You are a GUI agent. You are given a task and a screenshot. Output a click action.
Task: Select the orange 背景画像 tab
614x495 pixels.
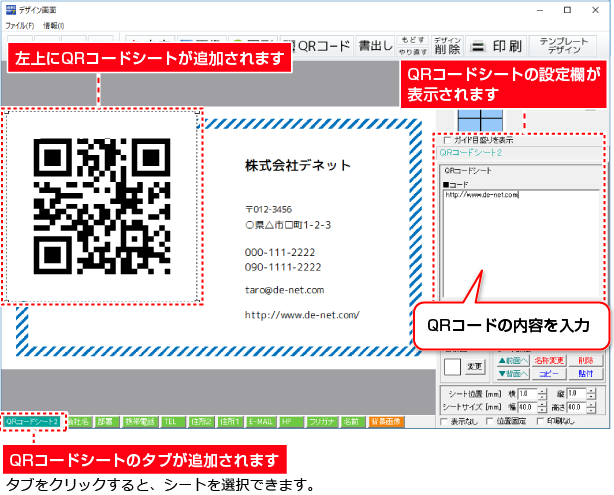tap(386, 421)
